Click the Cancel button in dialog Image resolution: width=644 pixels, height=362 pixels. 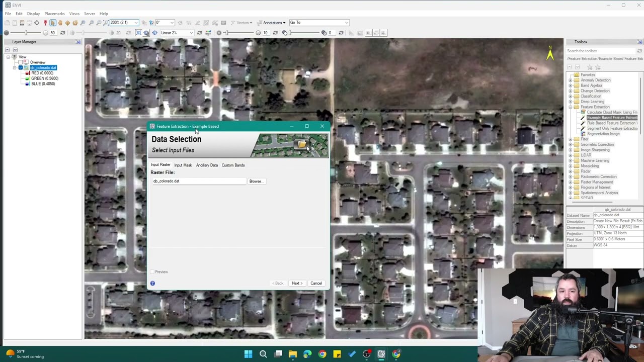316,283
